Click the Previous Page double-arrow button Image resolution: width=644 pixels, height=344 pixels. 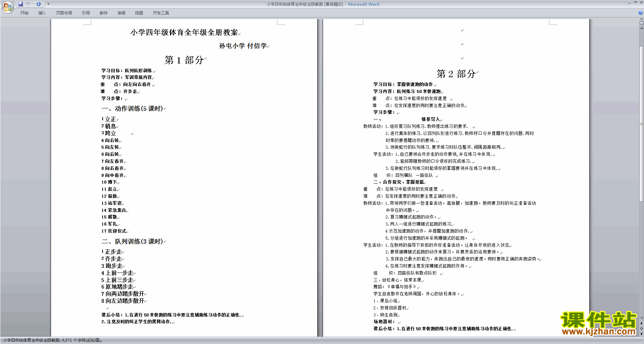tap(641, 324)
